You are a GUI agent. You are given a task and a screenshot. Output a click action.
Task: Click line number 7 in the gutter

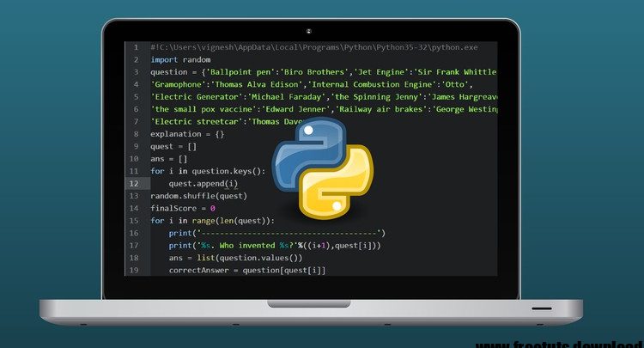click(136, 122)
